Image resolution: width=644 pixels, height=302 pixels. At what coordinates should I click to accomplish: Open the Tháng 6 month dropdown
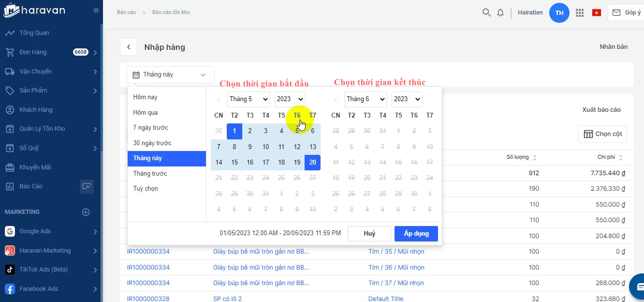pos(366,99)
